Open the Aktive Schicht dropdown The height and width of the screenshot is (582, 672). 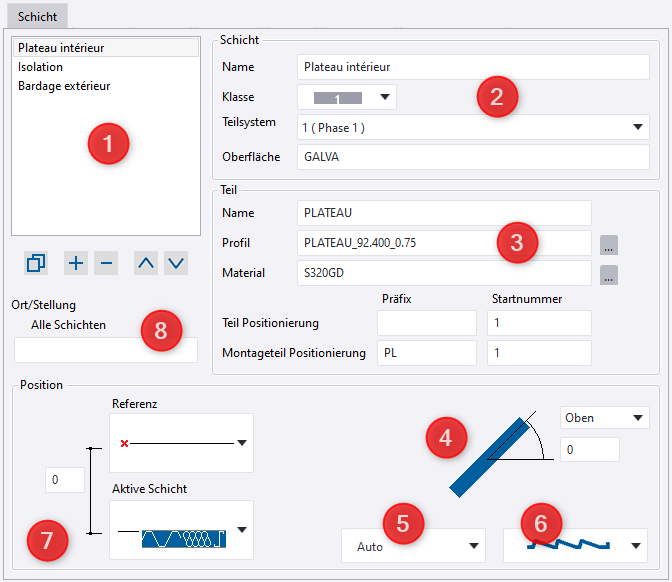pyautogui.click(x=241, y=530)
